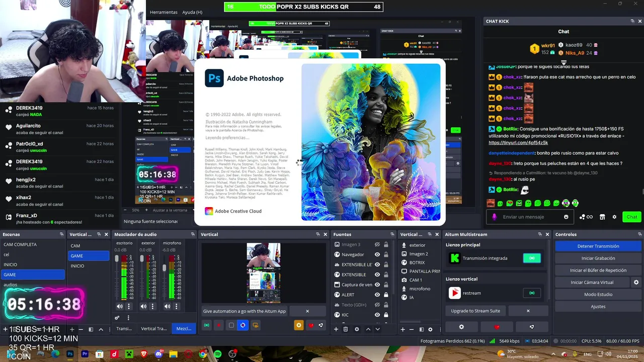Click Iniciar el Búfer de Repetición

tap(598, 270)
